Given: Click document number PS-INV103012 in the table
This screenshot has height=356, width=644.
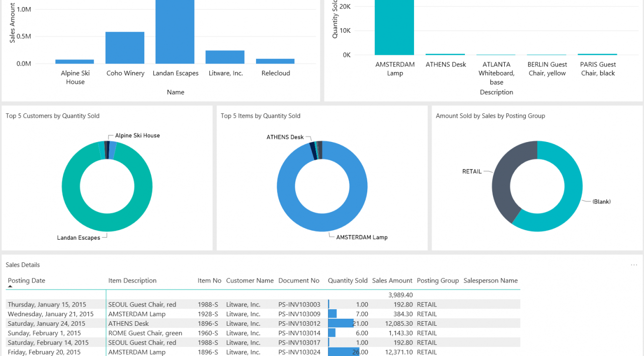Looking at the screenshot, I should (299, 323).
